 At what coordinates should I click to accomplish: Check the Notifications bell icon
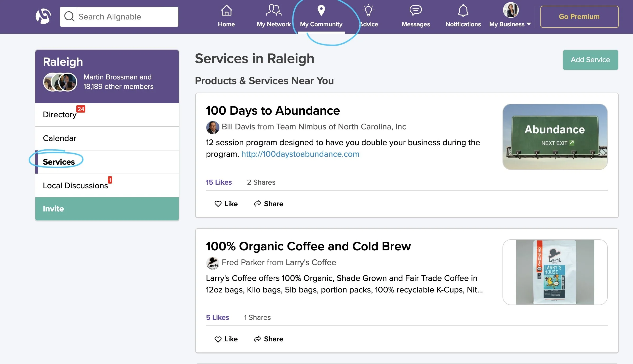[x=463, y=11]
